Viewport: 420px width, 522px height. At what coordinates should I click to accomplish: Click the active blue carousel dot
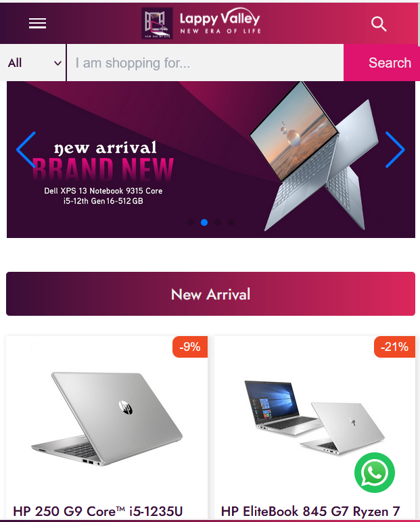[204, 222]
